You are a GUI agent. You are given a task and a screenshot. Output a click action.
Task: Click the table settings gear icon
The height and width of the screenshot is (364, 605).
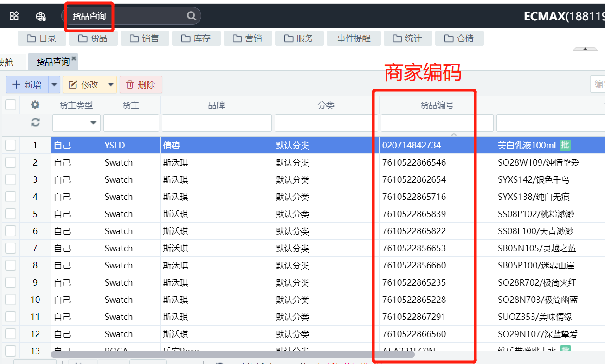35,105
